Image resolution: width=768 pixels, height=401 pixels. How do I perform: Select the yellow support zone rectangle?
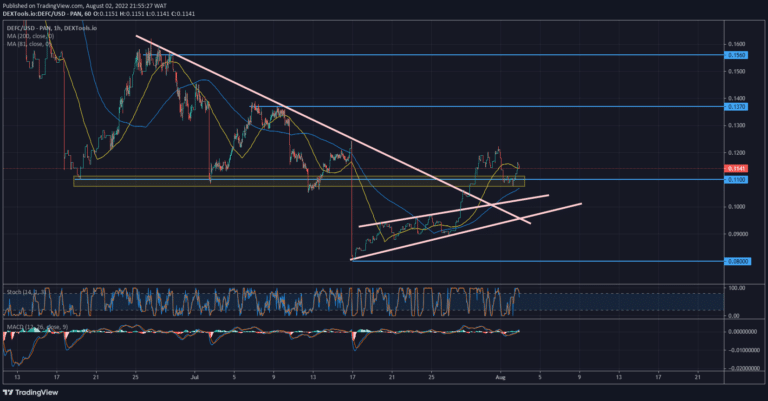(299, 181)
